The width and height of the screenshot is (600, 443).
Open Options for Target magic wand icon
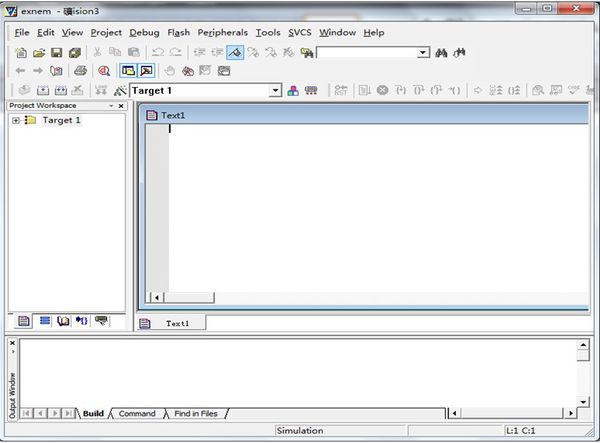click(120, 90)
